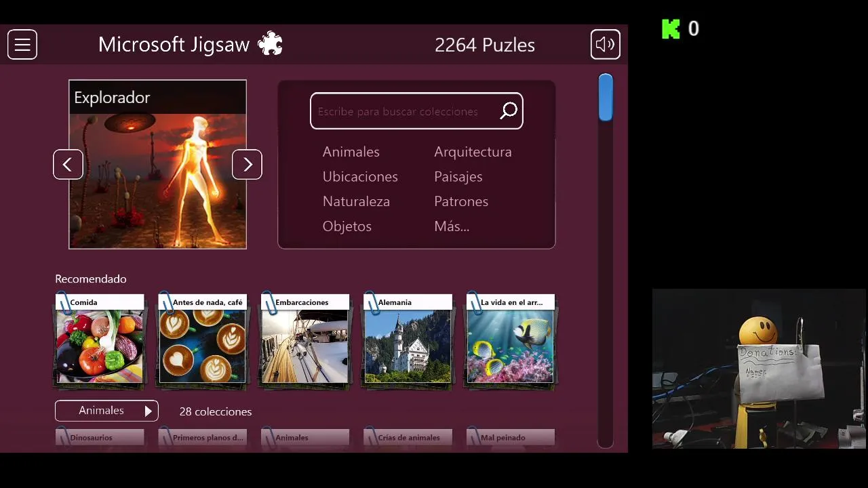Select the Arquitectura category link
Viewport: 868px width, 488px height.
point(473,152)
